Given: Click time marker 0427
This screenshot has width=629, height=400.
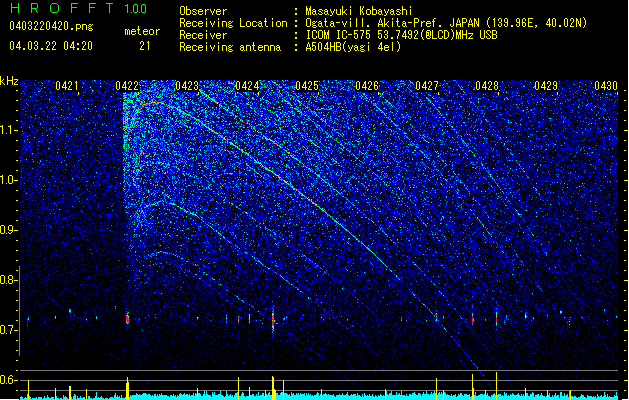Looking at the screenshot, I should click(x=427, y=86).
